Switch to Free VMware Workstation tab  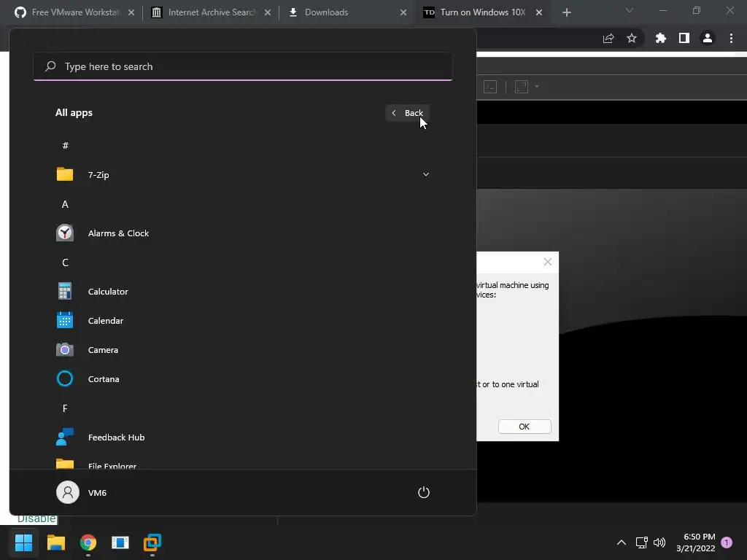click(74, 12)
